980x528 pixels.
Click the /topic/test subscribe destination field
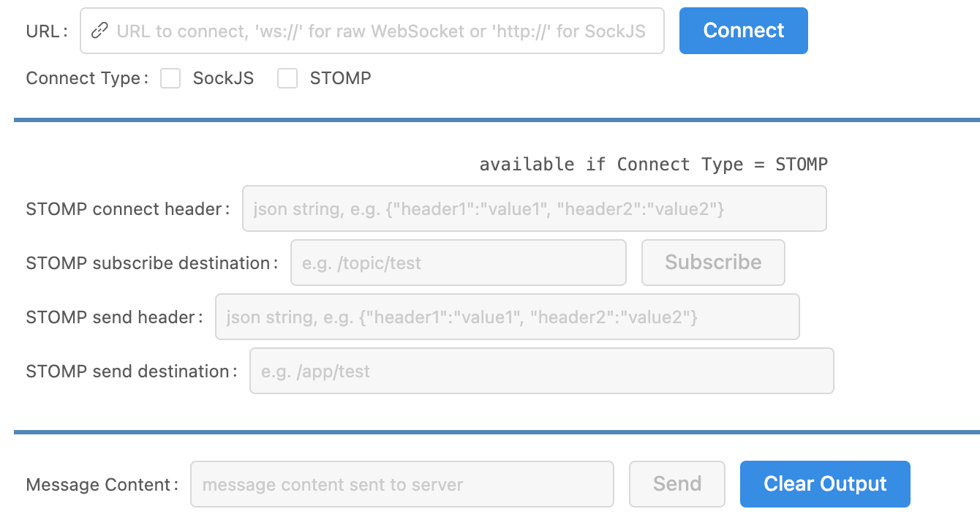[x=459, y=263]
